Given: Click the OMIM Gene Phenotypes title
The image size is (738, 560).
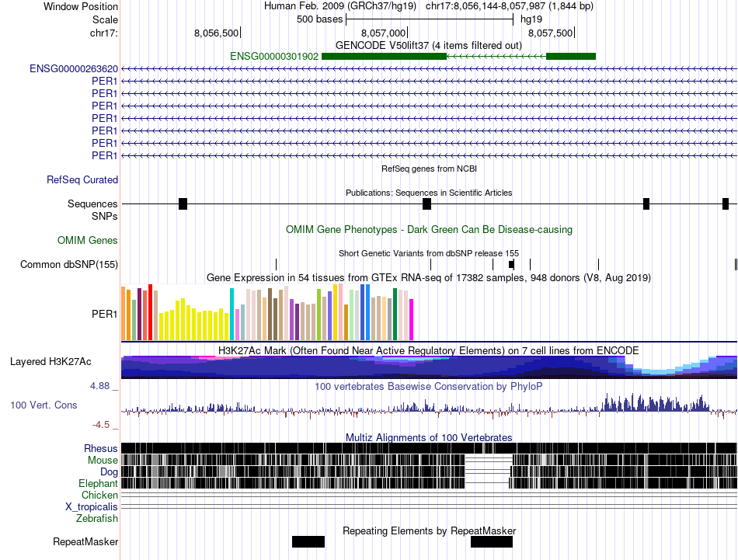Looking at the screenshot, I should (429, 230).
